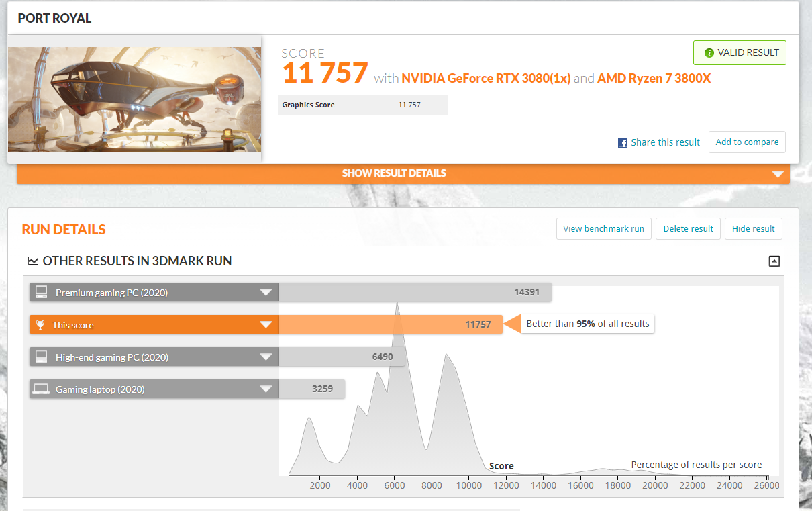Click the green info icon in Valid Result

click(x=709, y=53)
